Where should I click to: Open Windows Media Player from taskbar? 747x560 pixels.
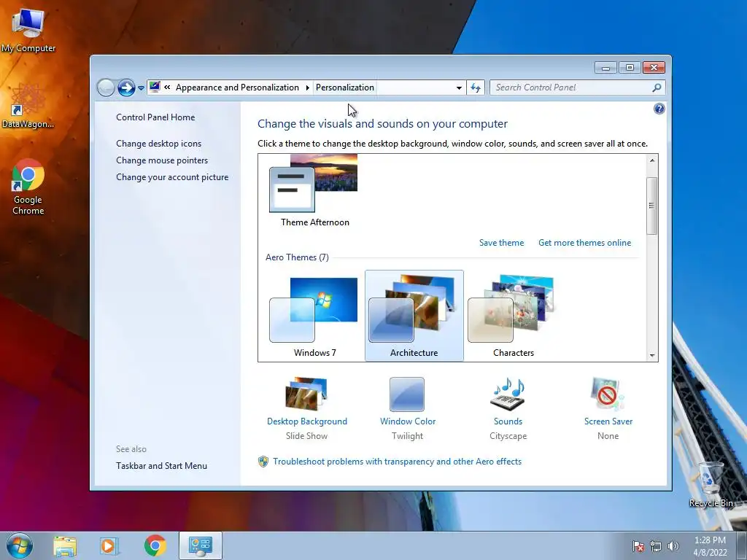[x=109, y=546]
